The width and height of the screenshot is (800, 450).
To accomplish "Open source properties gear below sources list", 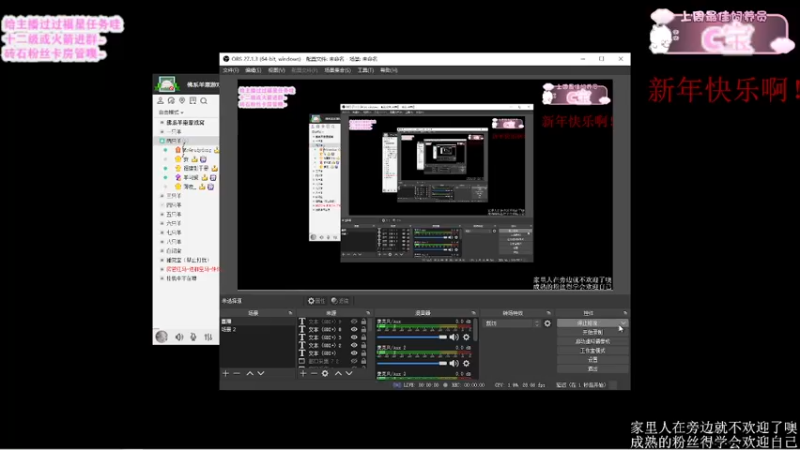I will tap(325, 373).
